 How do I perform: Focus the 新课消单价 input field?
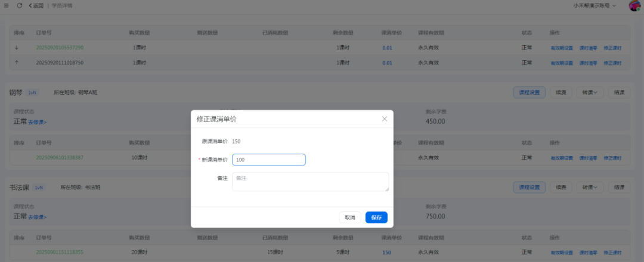[268, 160]
